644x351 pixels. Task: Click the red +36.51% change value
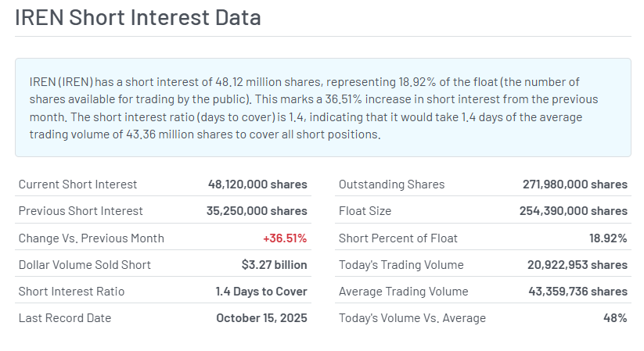285,238
